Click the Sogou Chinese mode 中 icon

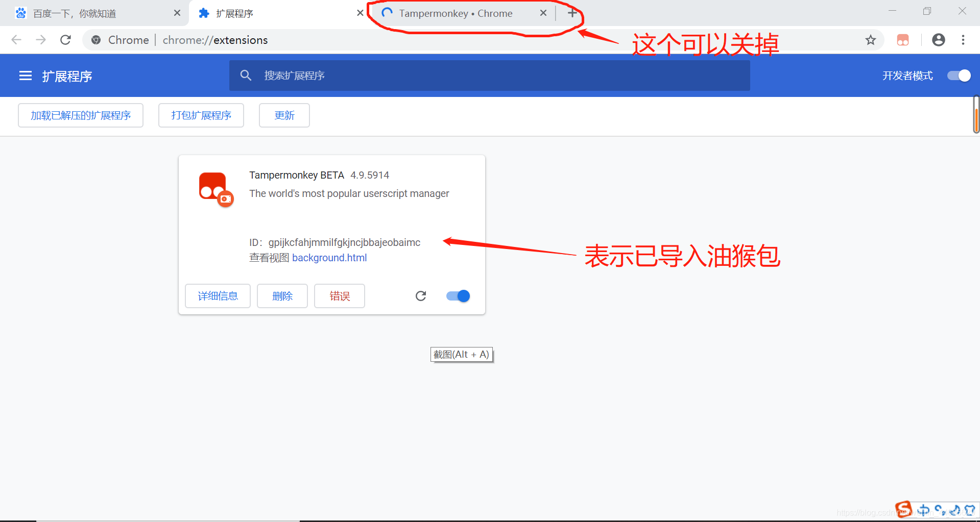[x=923, y=510]
